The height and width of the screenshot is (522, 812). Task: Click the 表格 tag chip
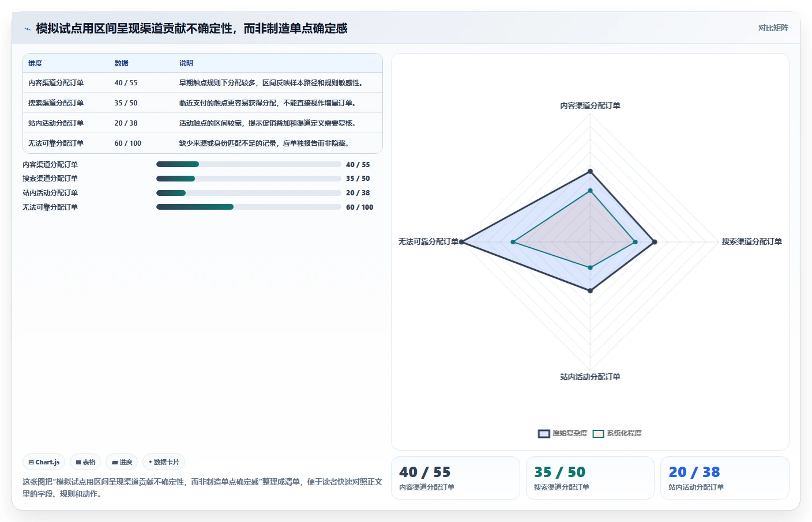(x=85, y=462)
